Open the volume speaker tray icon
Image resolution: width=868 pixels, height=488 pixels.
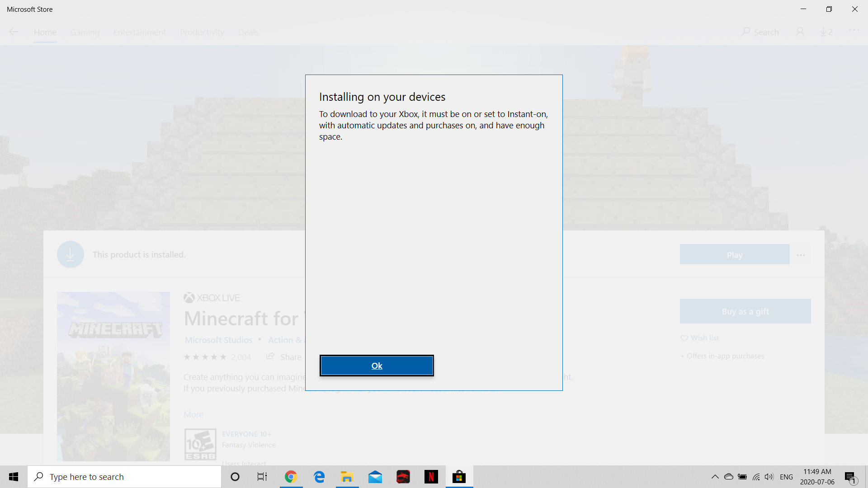click(x=769, y=477)
